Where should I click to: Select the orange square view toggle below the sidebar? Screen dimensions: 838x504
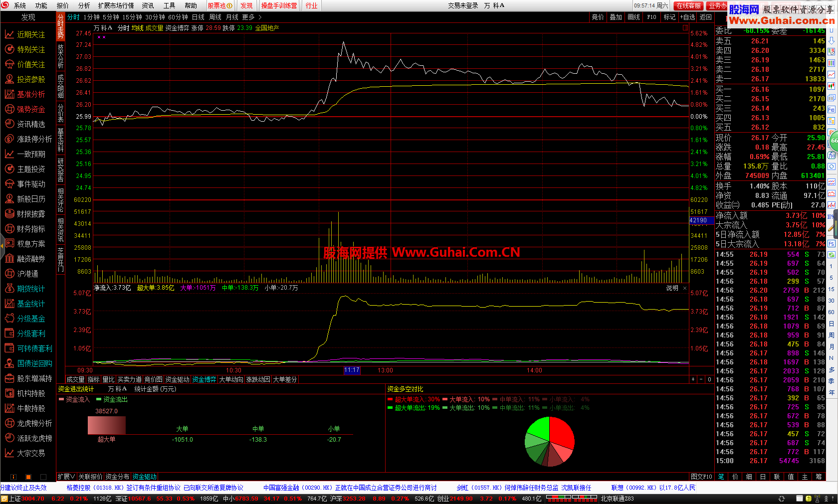point(28,477)
